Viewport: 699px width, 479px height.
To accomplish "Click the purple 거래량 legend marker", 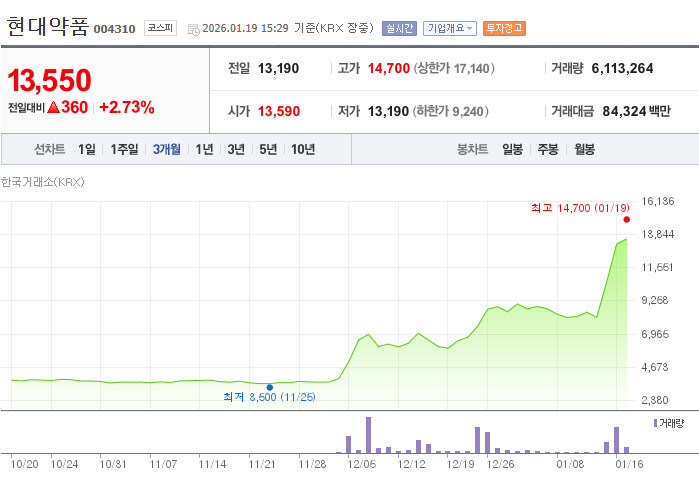I will (x=655, y=423).
